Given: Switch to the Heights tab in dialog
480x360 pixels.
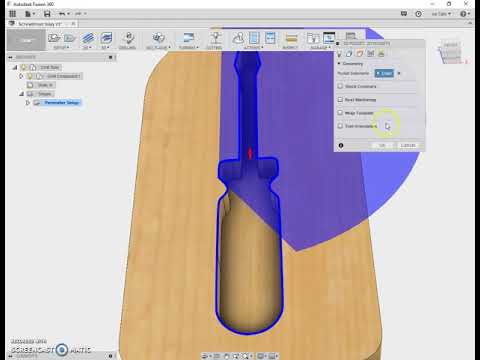Looking at the screenshot, I should (360, 53).
